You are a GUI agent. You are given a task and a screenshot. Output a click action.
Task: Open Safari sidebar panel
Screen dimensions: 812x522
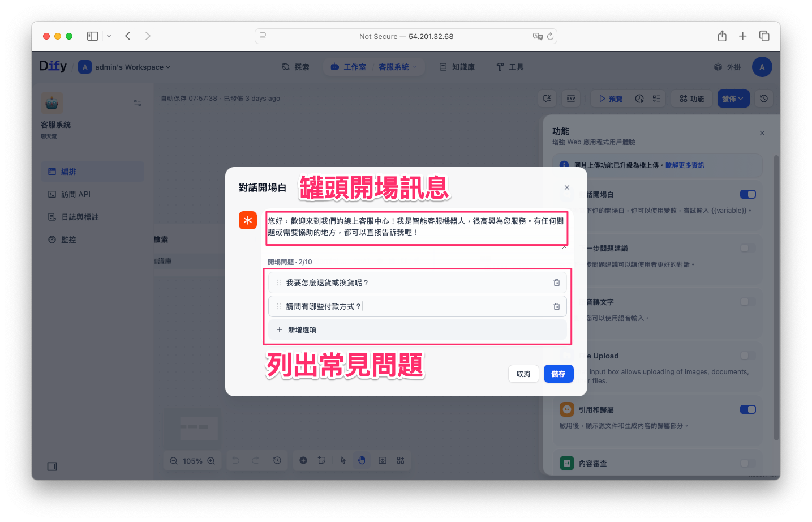point(92,36)
